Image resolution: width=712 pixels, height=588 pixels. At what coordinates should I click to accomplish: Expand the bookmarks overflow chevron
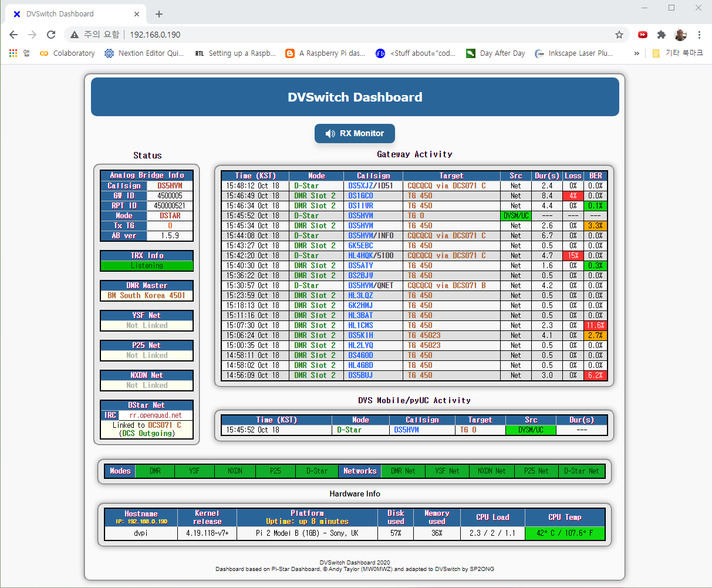pos(637,53)
